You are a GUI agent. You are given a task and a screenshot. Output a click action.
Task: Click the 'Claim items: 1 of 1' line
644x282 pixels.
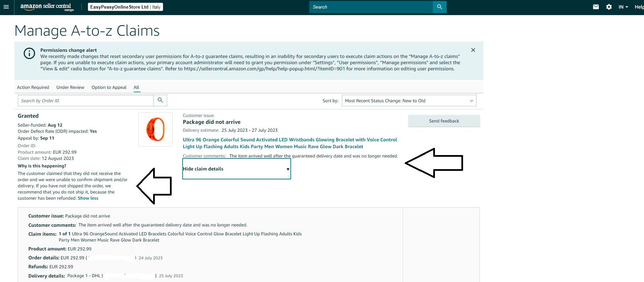165,237
